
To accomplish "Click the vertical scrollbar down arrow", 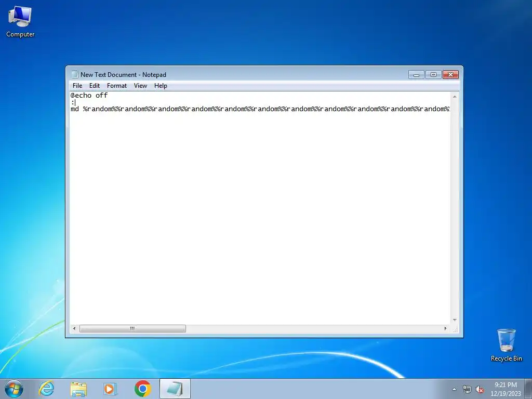I will 455,320.
